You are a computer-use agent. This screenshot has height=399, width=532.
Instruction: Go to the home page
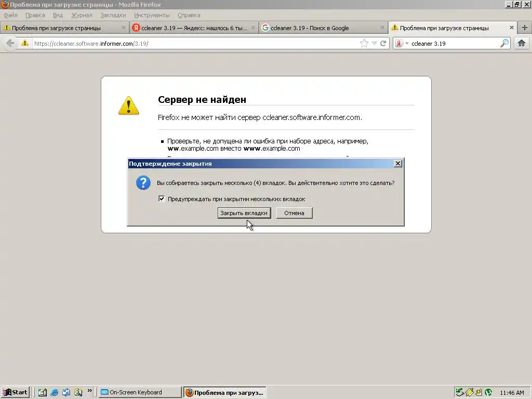[522, 43]
